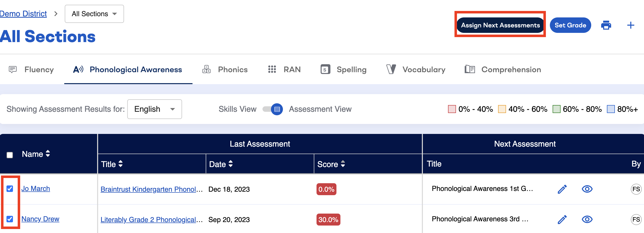Open the All Sections dropdown
644x233 pixels.
94,14
